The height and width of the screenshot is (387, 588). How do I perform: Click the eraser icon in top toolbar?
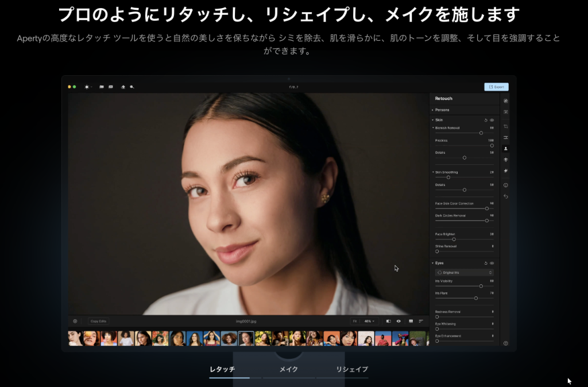click(123, 87)
